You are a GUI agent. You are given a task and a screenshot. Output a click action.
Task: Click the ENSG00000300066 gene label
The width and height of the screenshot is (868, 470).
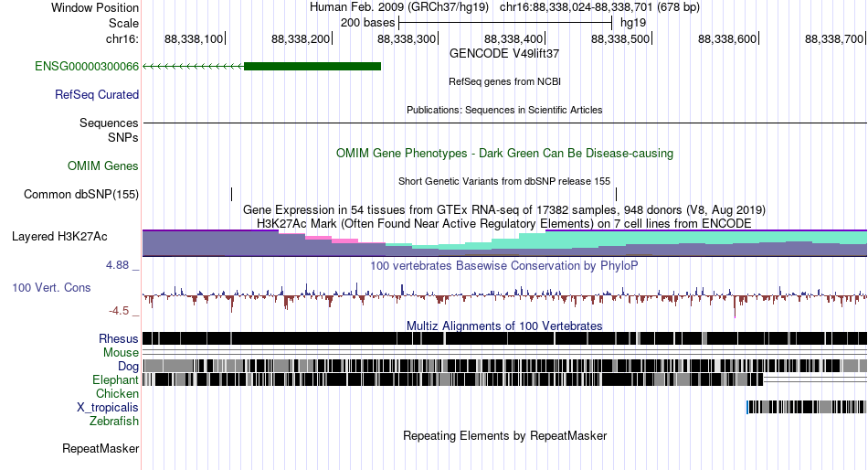tap(87, 67)
